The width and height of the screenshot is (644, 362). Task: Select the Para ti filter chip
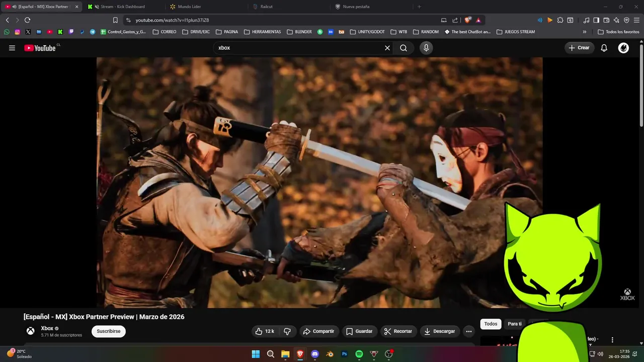[x=515, y=324]
